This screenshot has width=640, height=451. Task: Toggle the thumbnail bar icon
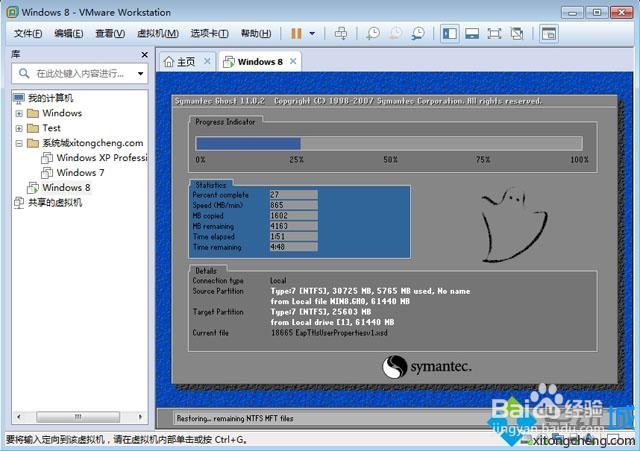472,33
